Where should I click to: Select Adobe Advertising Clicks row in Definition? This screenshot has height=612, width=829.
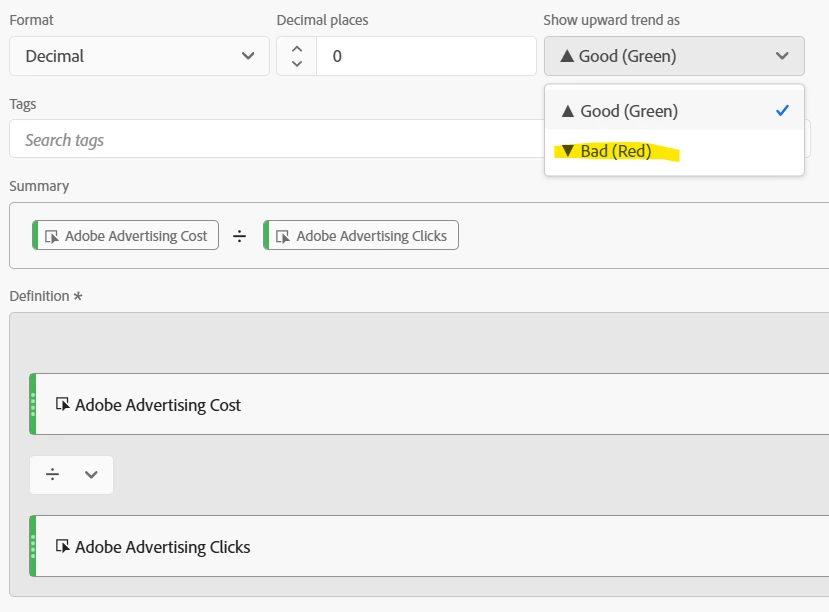click(x=429, y=546)
